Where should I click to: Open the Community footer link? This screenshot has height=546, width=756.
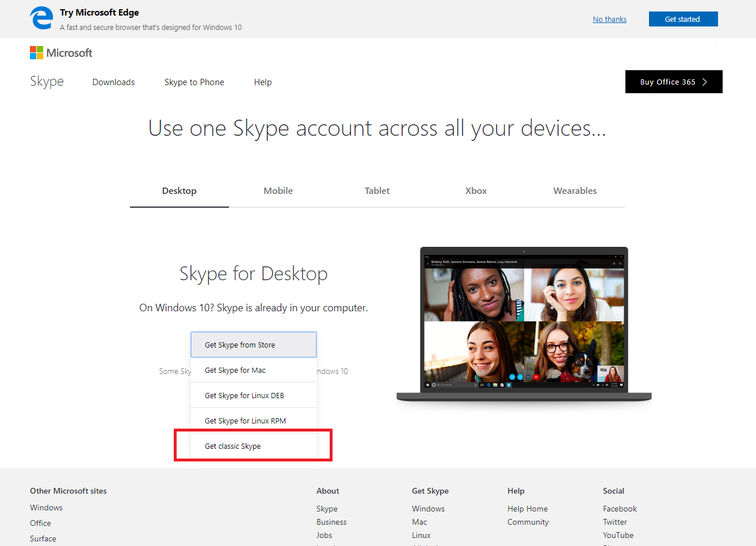(x=528, y=522)
